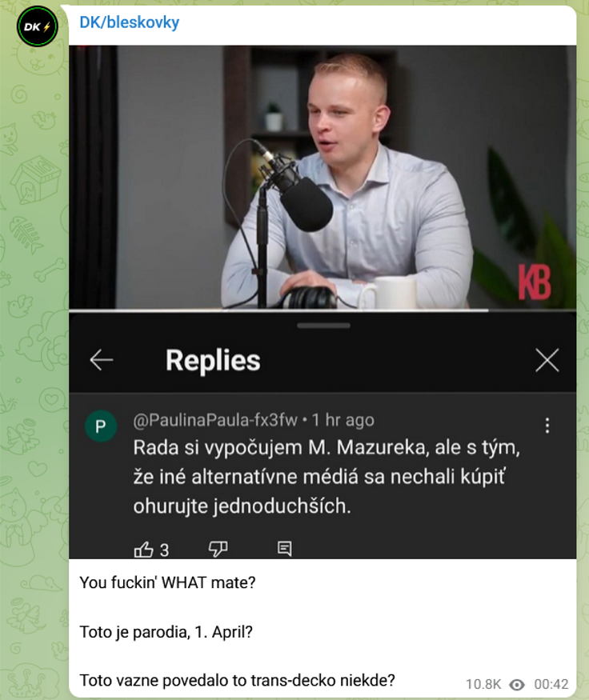Dislike the comment with thumbs down
Viewport: 589px width, 700px height.
pyautogui.click(x=218, y=549)
